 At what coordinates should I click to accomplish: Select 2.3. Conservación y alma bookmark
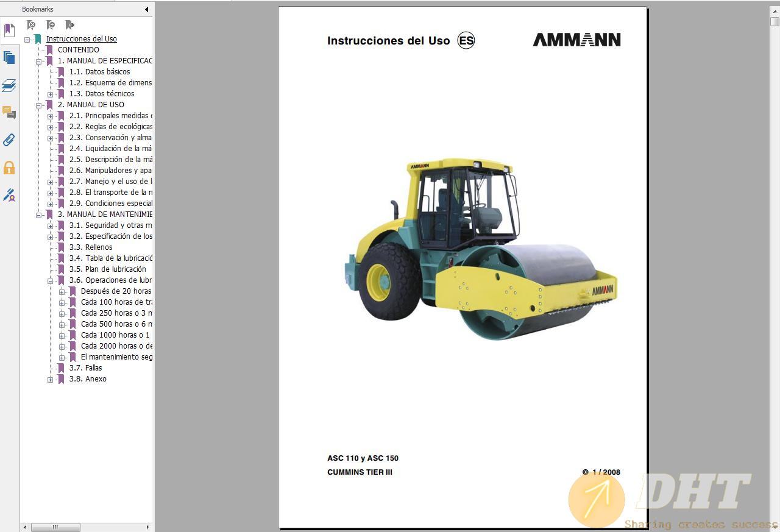pos(111,138)
